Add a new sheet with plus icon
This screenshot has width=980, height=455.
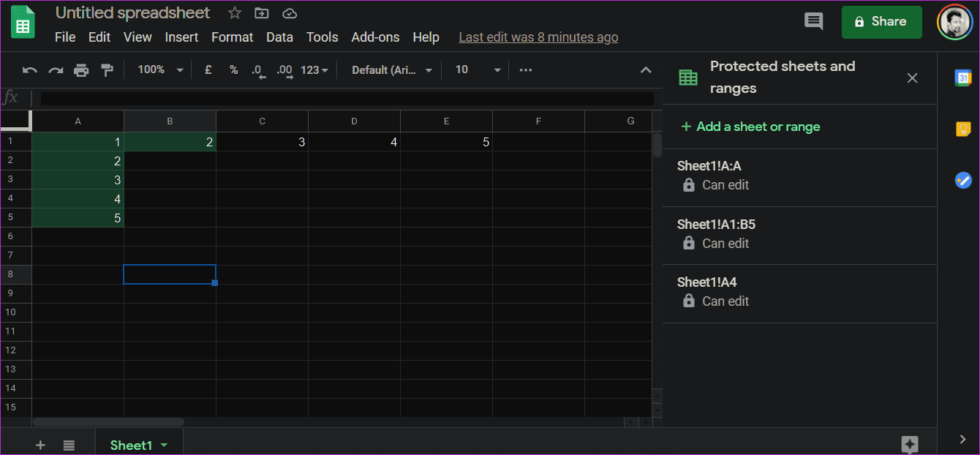pyautogui.click(x=40, y=445)
